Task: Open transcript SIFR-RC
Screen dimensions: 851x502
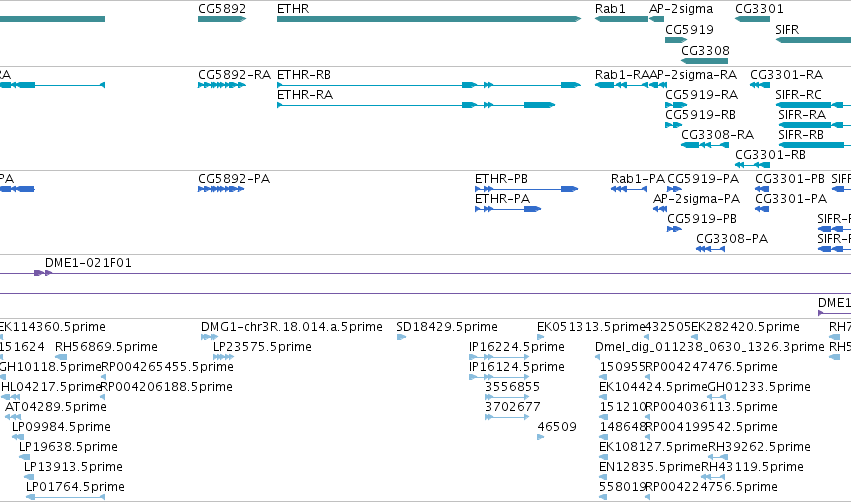Action: point(798,94)
